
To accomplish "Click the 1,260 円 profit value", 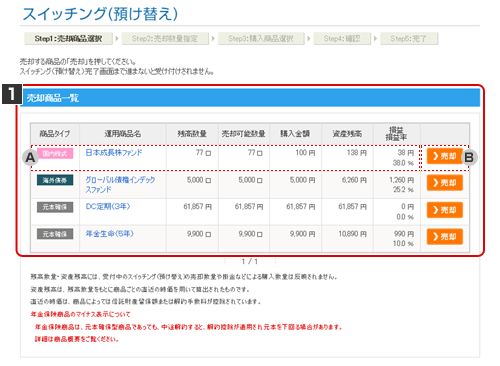I will pos(402,180).
